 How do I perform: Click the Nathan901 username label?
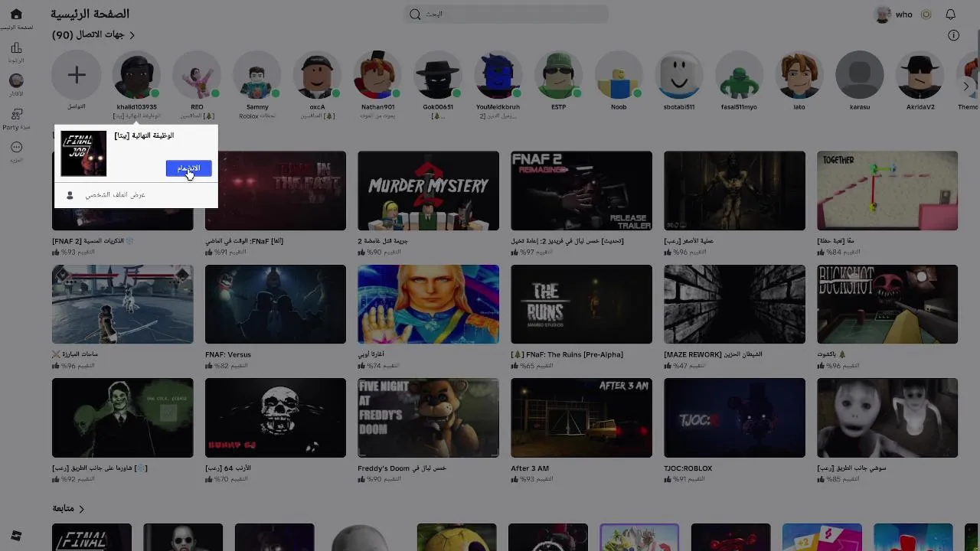tap(377, 107)
